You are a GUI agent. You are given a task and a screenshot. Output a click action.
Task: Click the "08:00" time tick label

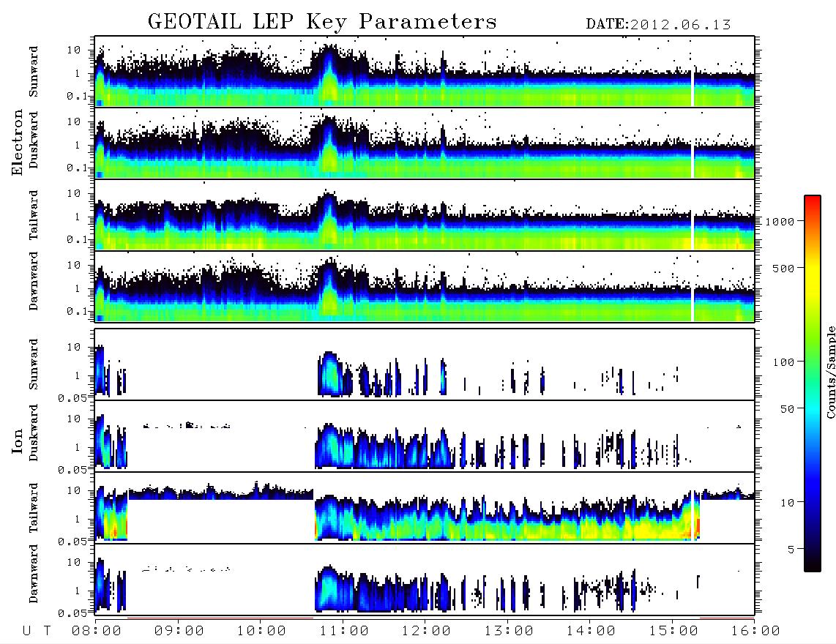[x=97, y=632]
